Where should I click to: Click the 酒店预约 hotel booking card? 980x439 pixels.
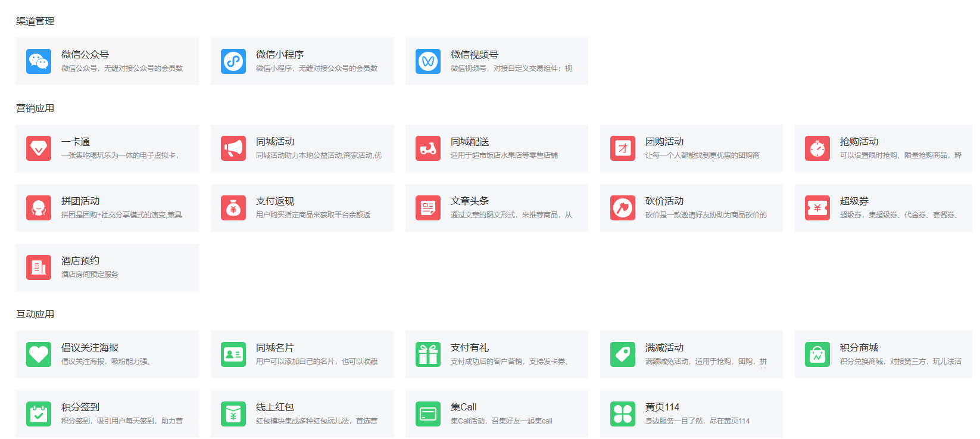pyautogui.click(x=107, y=267)
